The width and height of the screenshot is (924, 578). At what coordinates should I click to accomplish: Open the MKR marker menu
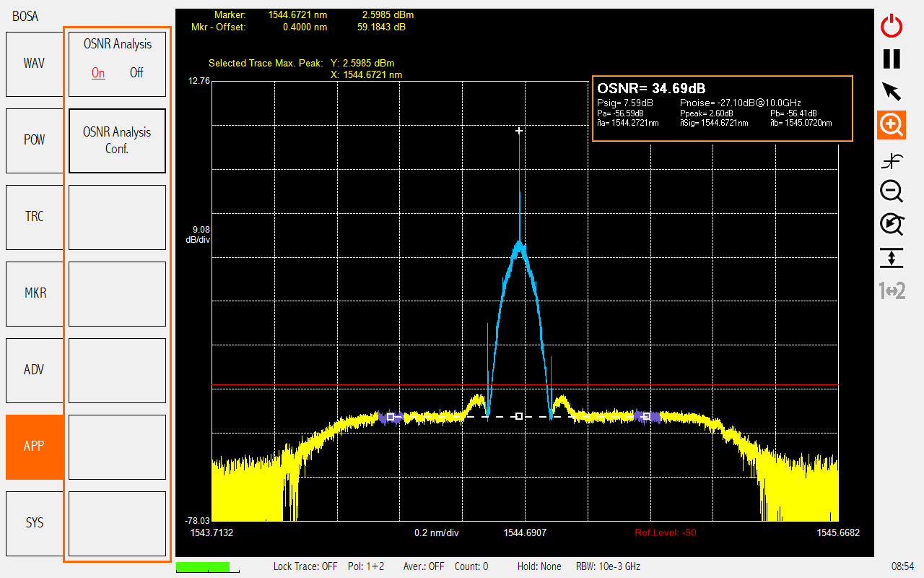click(x=35, y=293)
